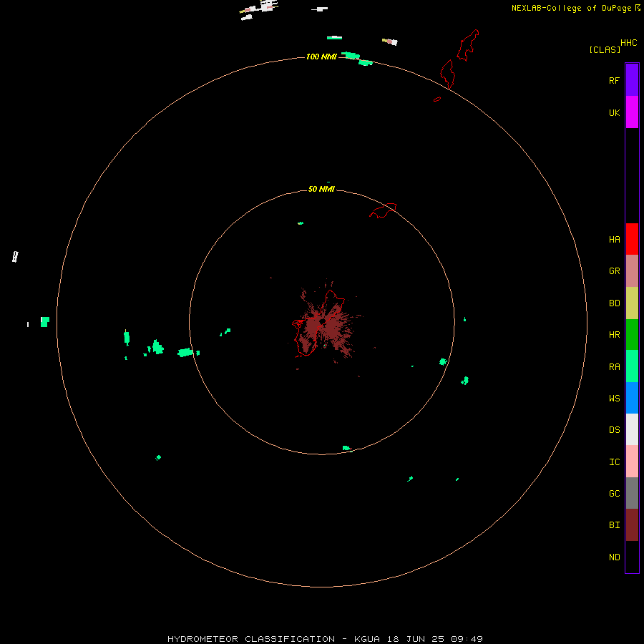
Task: Click the green rain echo on the 50 NMI ring bottom
Action: tap(347, 448)
